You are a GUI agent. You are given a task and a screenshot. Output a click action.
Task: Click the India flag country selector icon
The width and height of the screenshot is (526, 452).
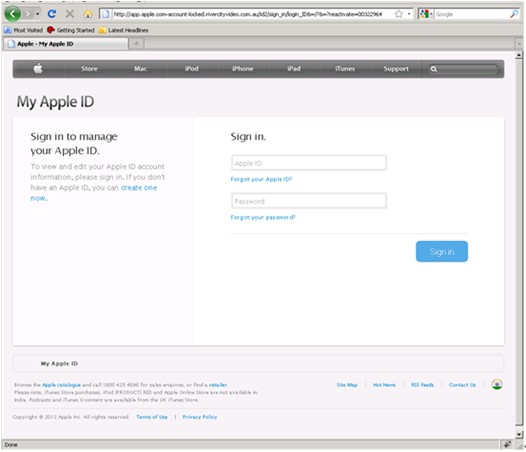(x=497, y=384)
